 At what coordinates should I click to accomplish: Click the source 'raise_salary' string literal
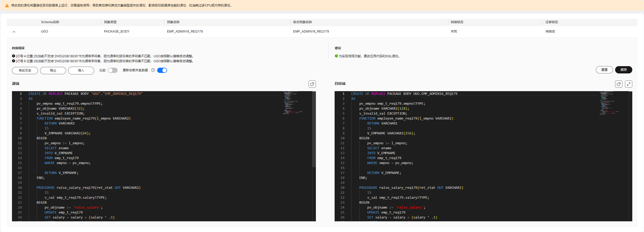87,208
